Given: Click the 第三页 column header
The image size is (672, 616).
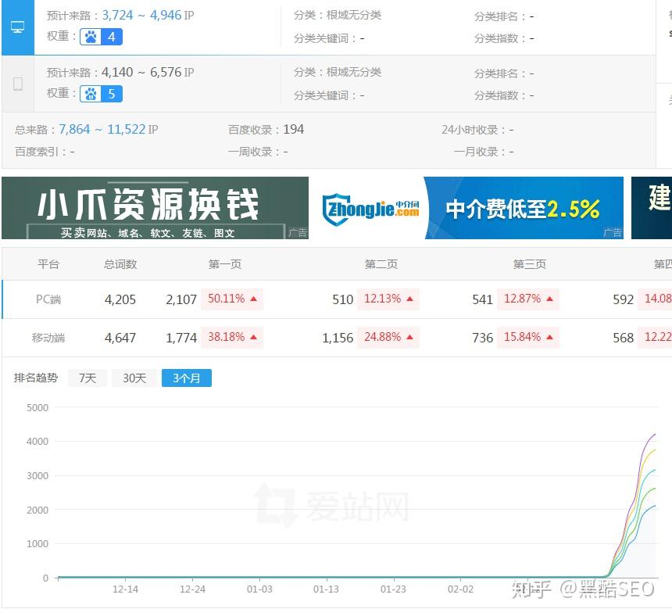Looking at the screenshot, I should point(530,264).
